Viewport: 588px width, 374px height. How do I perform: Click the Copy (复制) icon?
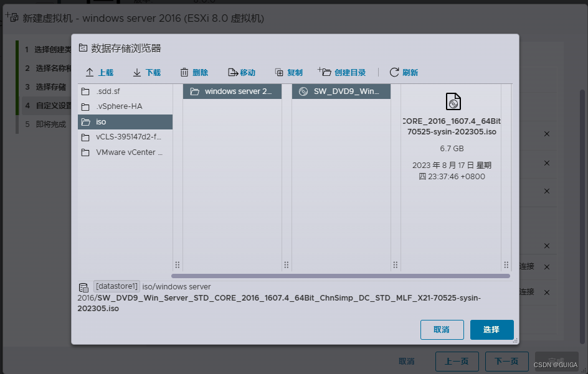tap(279, 72)
